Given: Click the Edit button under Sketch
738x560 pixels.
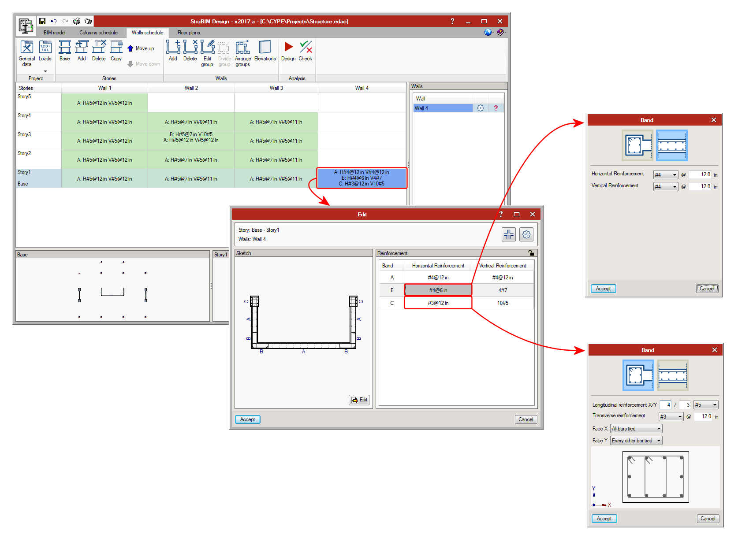Looking at the screenshot, I should click(x=359, y=400).
